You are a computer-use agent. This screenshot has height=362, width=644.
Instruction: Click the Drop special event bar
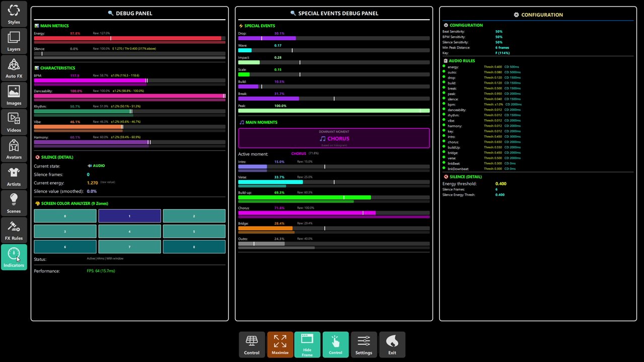point(334,38)
